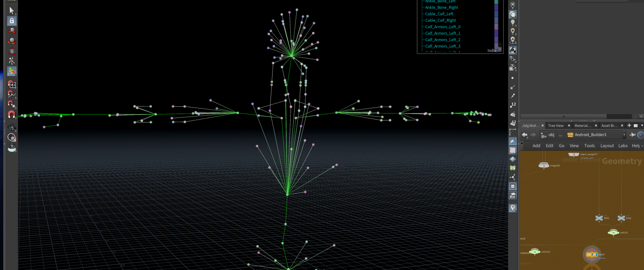The width and height of the screenshot is (644, 270).
Task: Toggle headlight lighting display option
Action: 513,23
